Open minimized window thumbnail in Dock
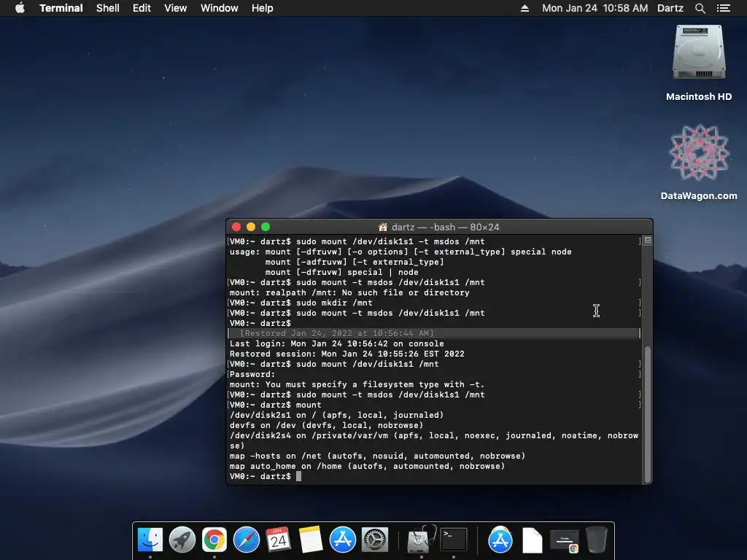The image size is (747, 560). (565, 540)
